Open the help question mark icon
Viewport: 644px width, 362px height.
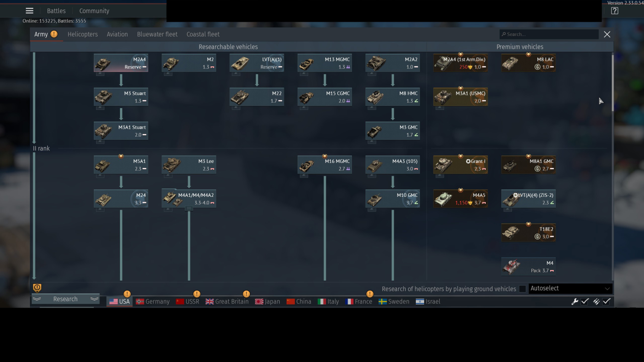click(615, 11)
